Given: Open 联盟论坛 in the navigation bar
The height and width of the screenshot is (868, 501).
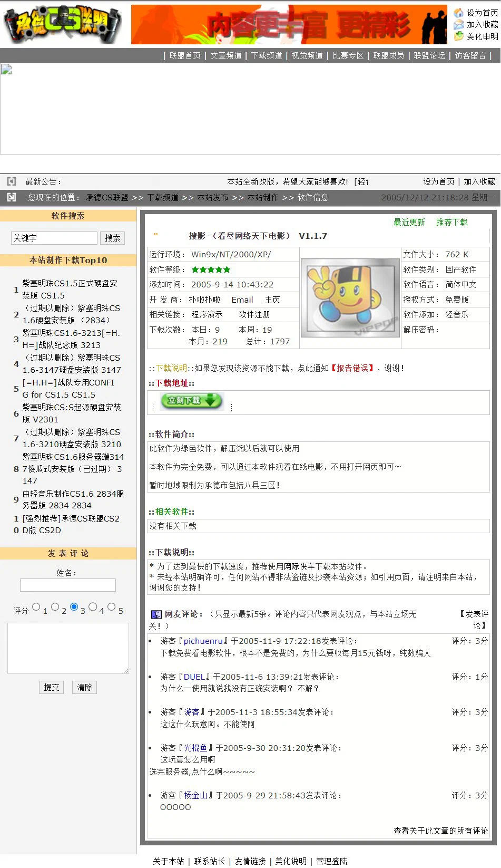Looking at the screenshot, I should 429,55.
